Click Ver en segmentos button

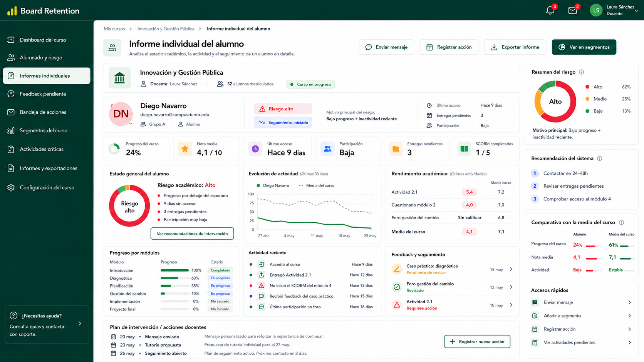click(x=584, y=47)
